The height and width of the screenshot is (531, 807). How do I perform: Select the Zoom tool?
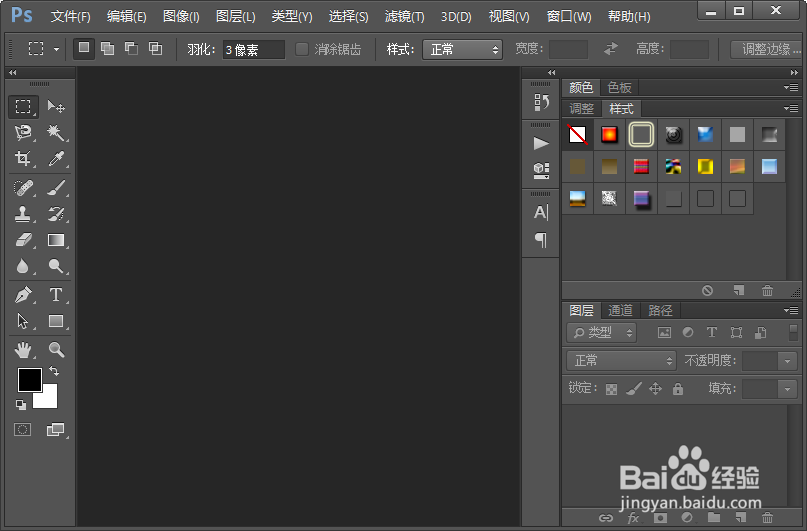pyautogui.click(x=56, y=350)
